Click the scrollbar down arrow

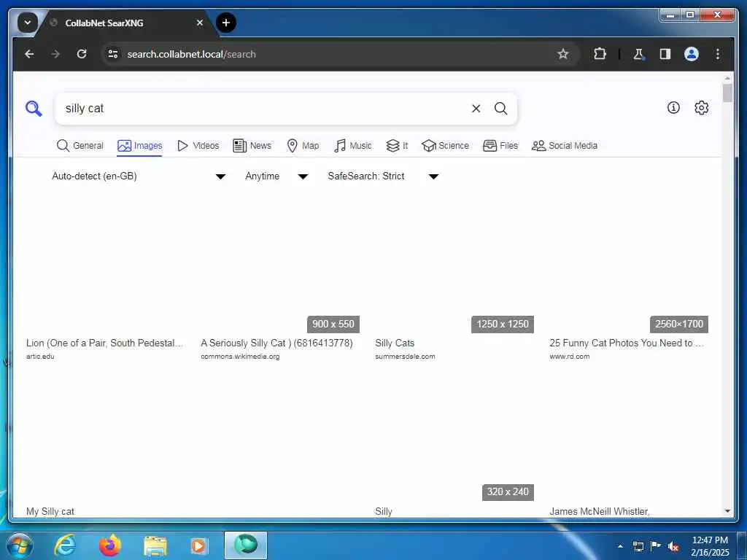(727, 511)
